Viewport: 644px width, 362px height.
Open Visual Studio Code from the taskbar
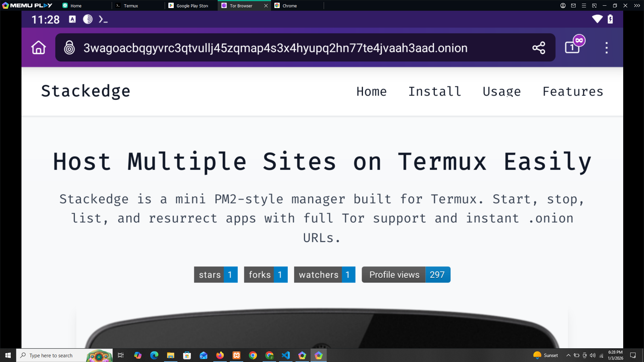(x=286, y=355)
